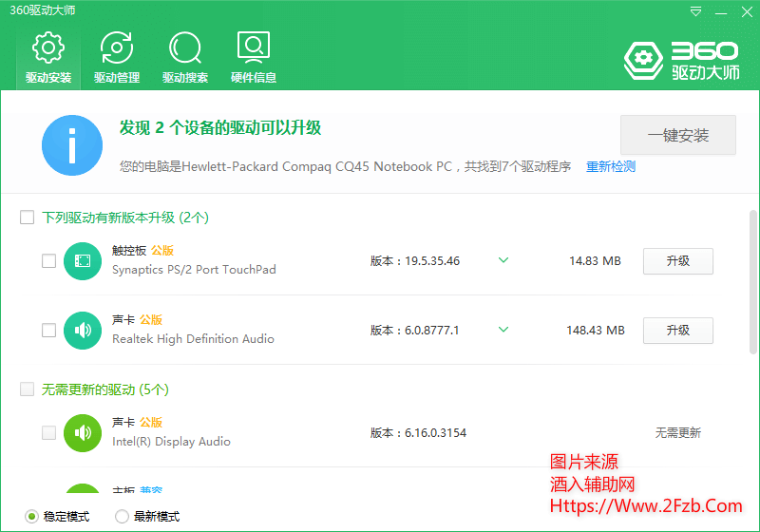The width and height of the screenshot is (760, 532).
Task: Click the 版本：6.16.0.3154 text
Action: click(418, 432)
